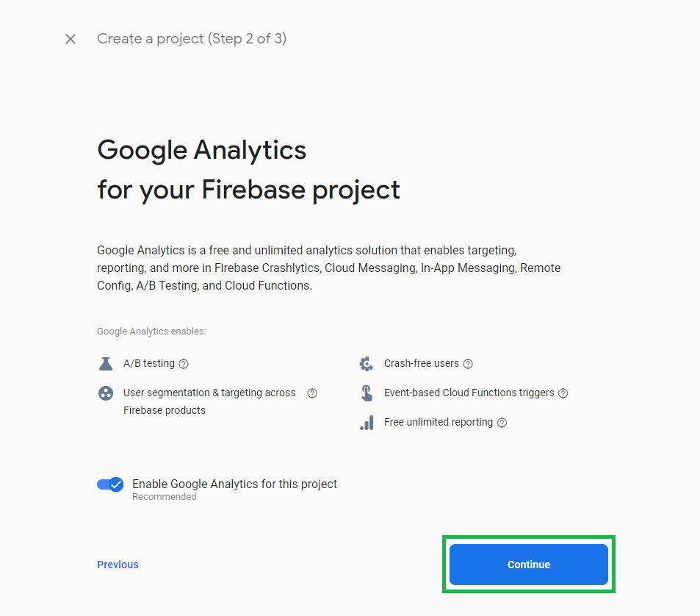Click the Crash-free users gear icon
Image resolution: width=700 pixels, height=616 pixels.
click(x=366, y=364)
